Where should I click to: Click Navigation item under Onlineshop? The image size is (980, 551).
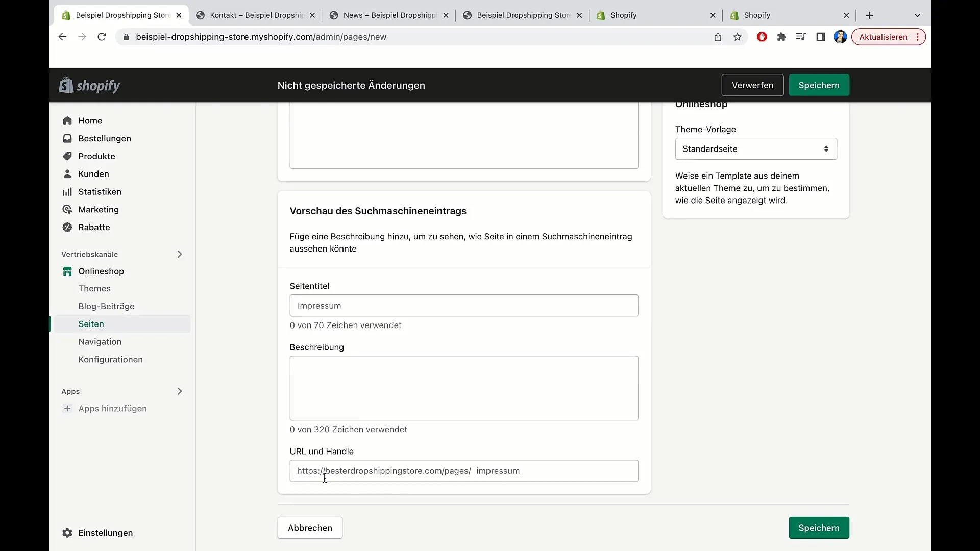pyautogui.click(x=100, y=341)
